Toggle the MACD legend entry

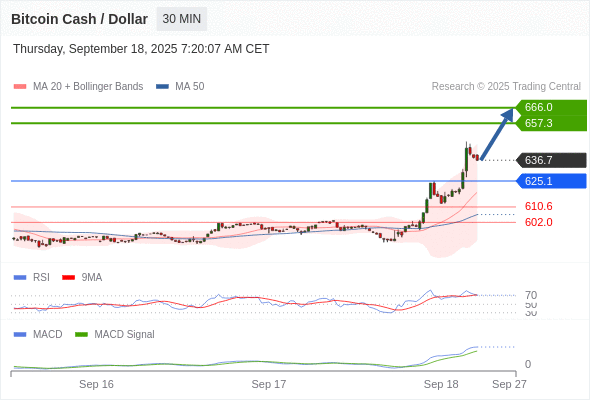(x=38, y=334)
